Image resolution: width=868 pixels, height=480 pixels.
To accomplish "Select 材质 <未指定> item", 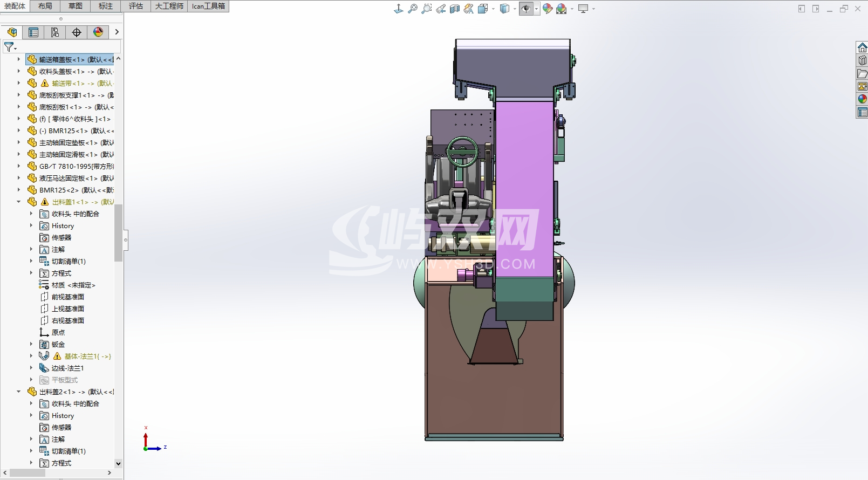I will (x=67, y=285).
